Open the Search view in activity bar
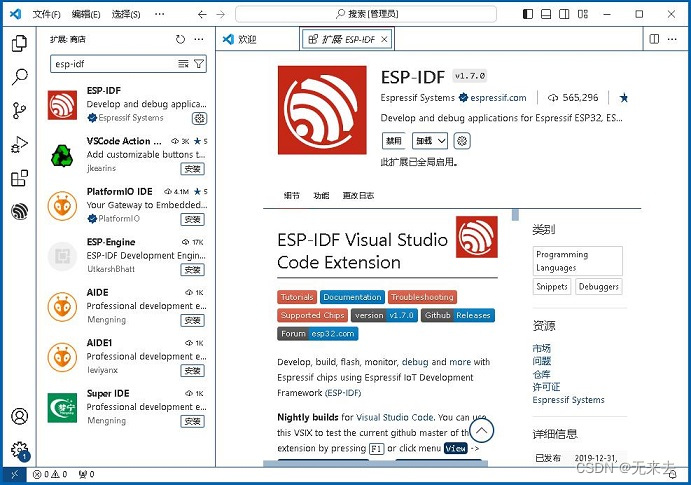The width and height of the screenshot is (691, 485). pos(19,77)
